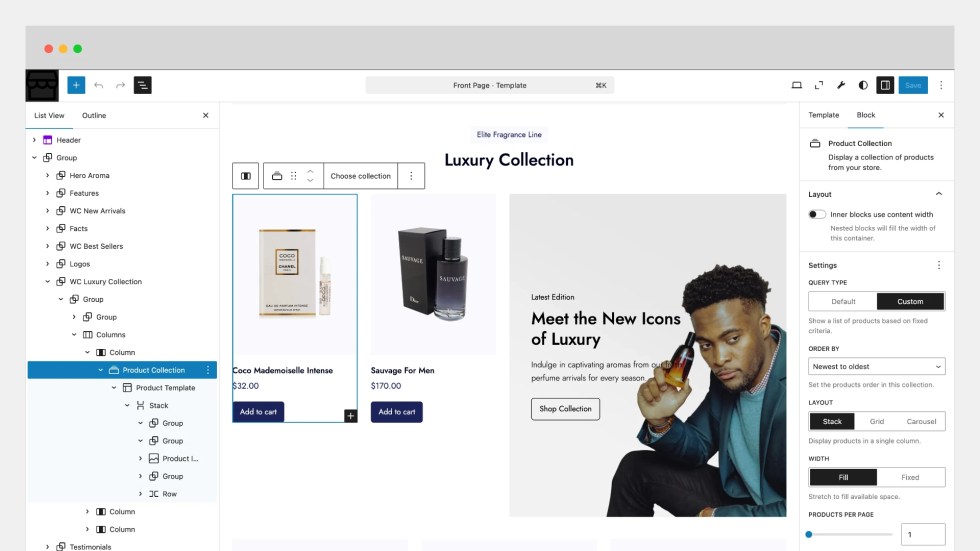
Task: Switch to the Outline tab
Action: click(x=94, y=116)
